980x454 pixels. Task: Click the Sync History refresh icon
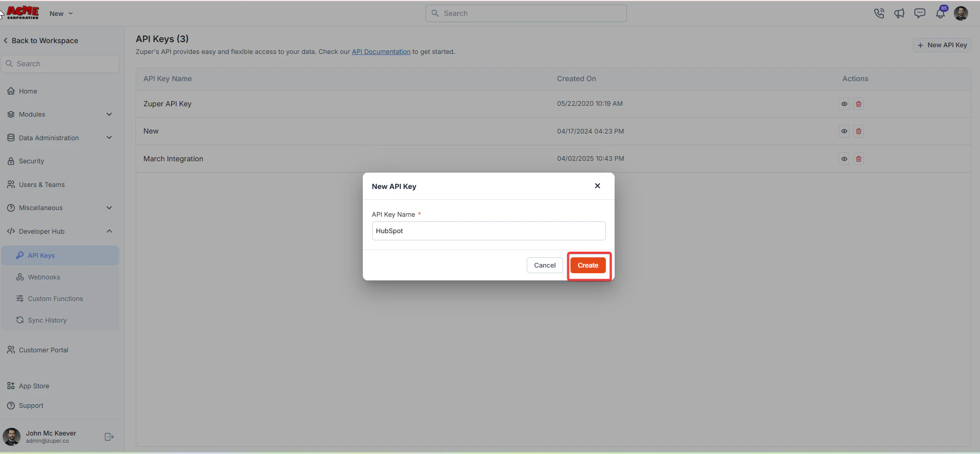pos(20,320)
